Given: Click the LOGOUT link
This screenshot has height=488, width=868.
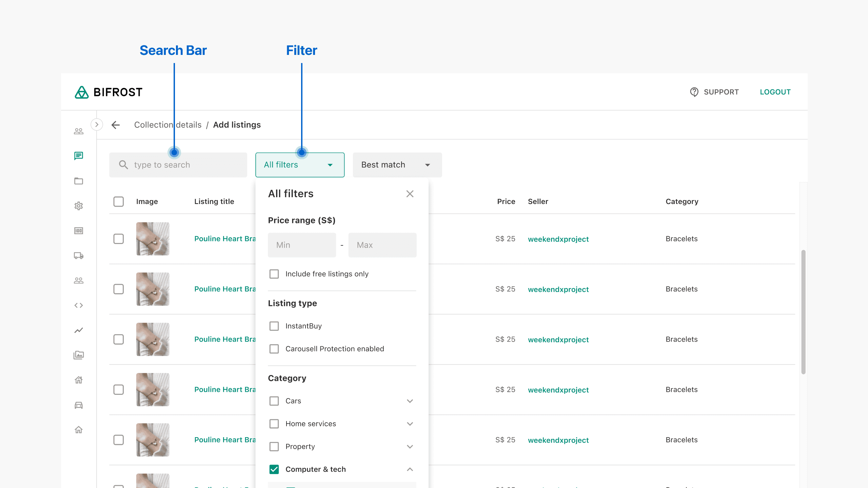Looking at the screenshot, I should click(x=775, y=92).
